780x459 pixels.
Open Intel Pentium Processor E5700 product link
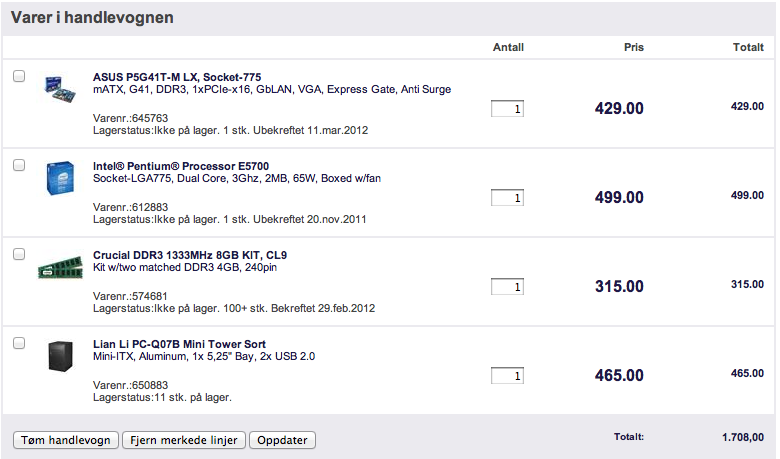181,166
